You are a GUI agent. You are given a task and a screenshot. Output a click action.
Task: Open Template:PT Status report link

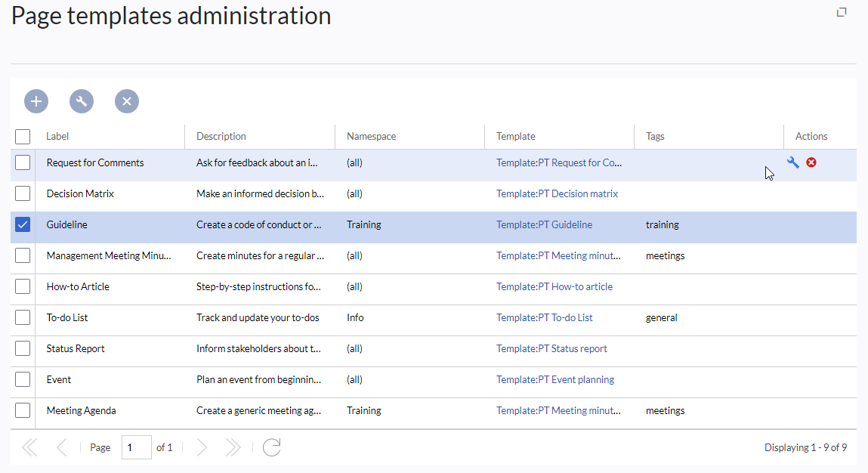(x=551, y=348)
